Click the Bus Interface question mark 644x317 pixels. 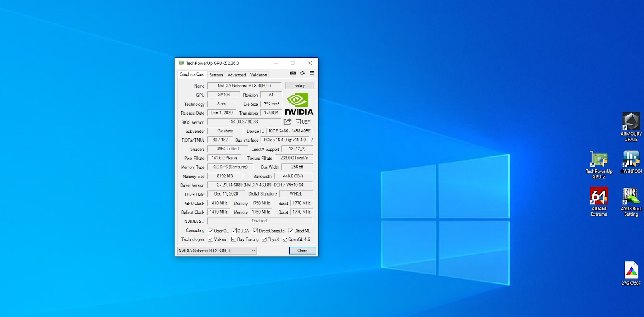tap(312, 140)
